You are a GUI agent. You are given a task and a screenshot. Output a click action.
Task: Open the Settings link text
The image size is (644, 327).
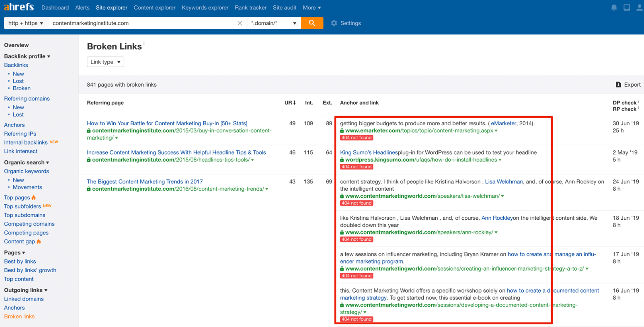[x=351, y=23]
